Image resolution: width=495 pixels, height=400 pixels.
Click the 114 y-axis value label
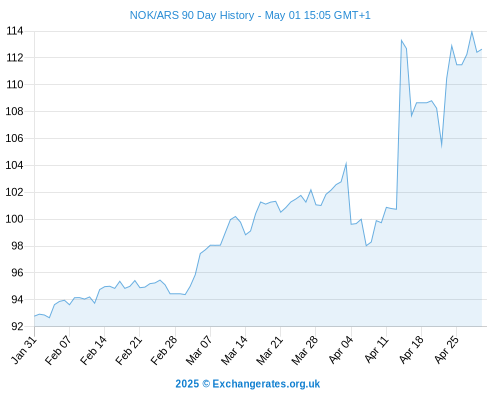click(x=15, y=31)
